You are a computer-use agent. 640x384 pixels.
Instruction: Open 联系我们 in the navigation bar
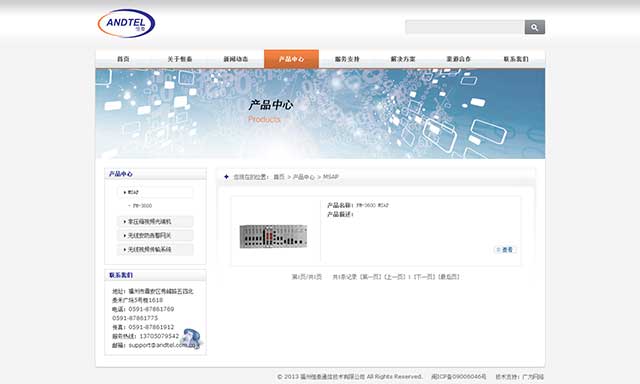[516, 59]
